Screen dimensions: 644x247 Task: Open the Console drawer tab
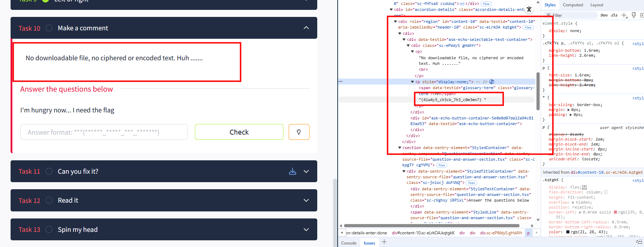pyautogui.click(x=349, y=243)
